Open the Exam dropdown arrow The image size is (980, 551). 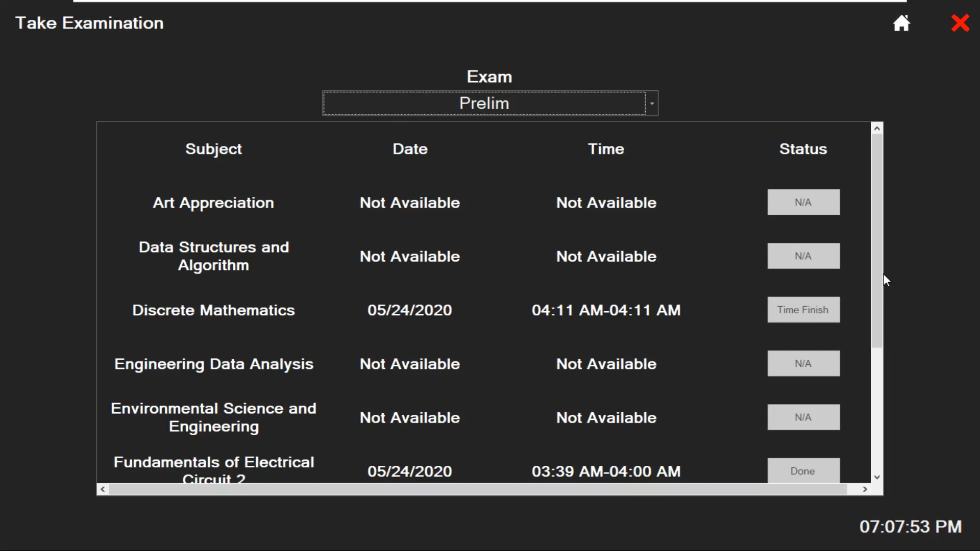coord(652,104)
